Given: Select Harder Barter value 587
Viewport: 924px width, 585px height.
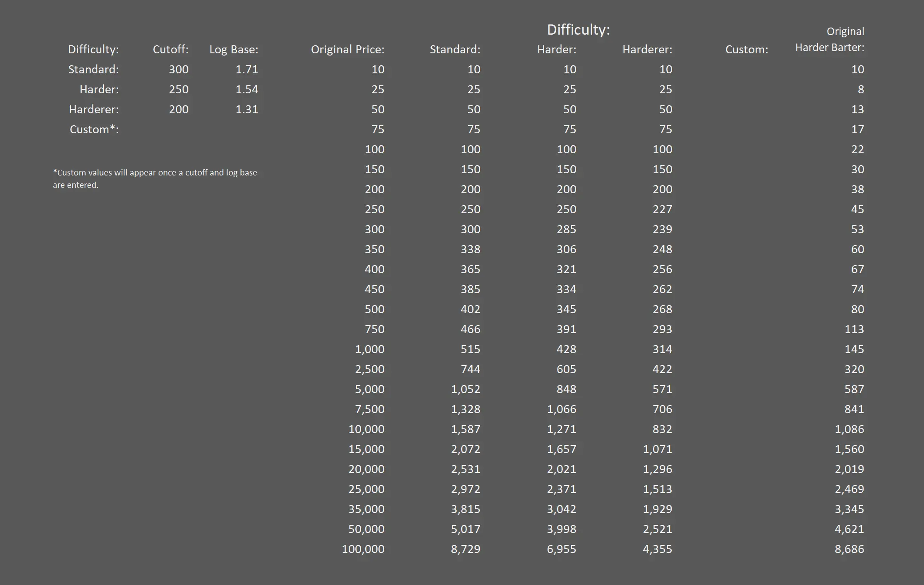Looking at the screenshot, I should 854,389.
